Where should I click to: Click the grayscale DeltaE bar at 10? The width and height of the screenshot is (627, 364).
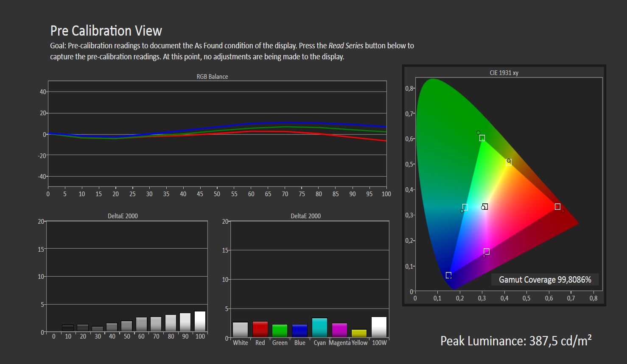(x=68, y=328)
